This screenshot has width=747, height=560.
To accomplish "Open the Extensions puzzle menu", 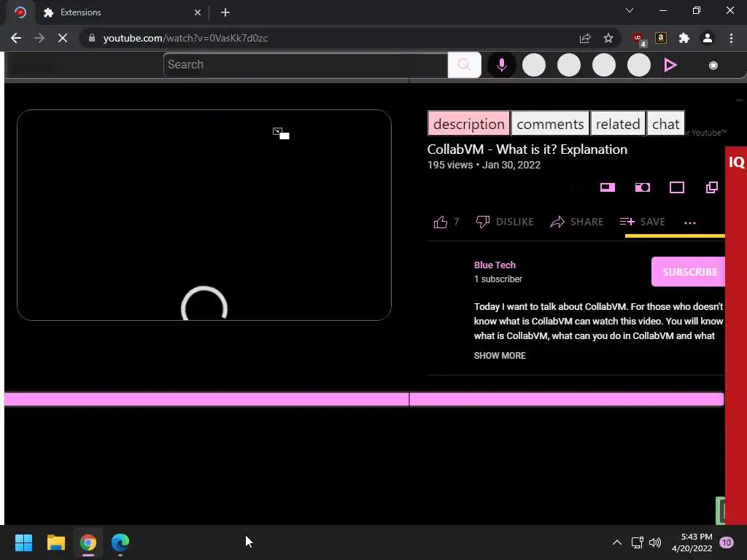I will coord(684,38).
